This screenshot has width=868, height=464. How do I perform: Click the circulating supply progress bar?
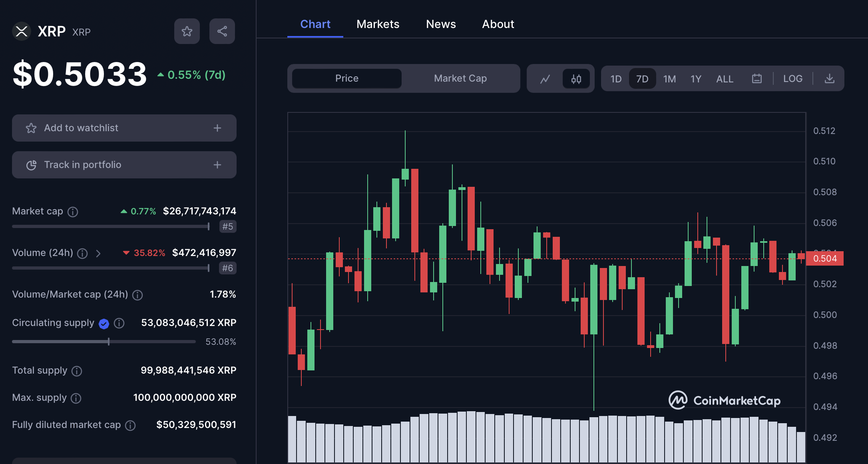[x=104, y=342]
